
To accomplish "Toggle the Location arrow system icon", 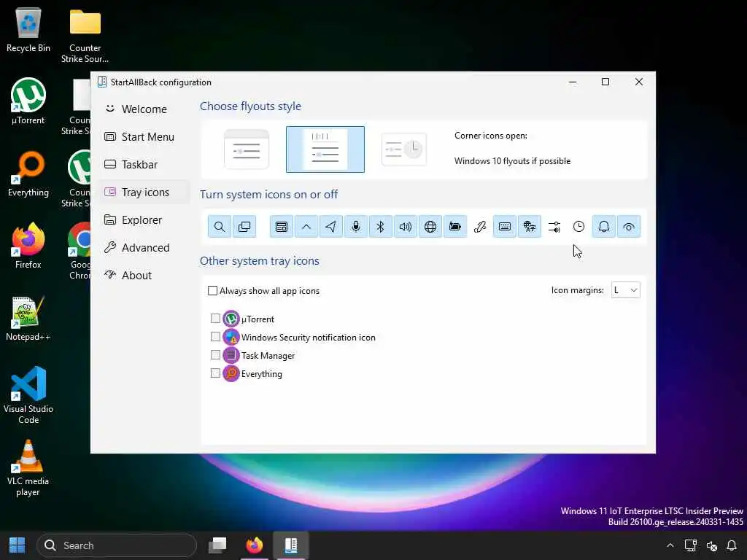I will [x=331, y=227].
